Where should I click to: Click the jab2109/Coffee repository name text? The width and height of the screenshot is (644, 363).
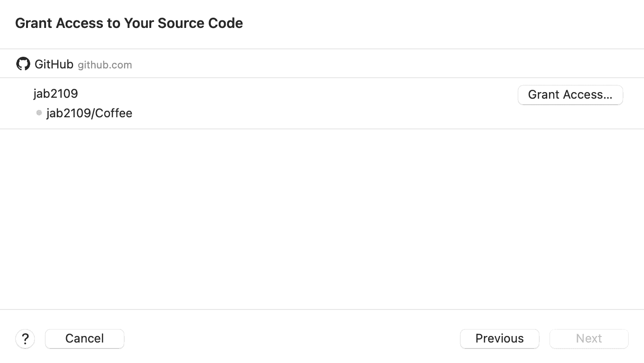pyautogui.click(x=89, y=113)
